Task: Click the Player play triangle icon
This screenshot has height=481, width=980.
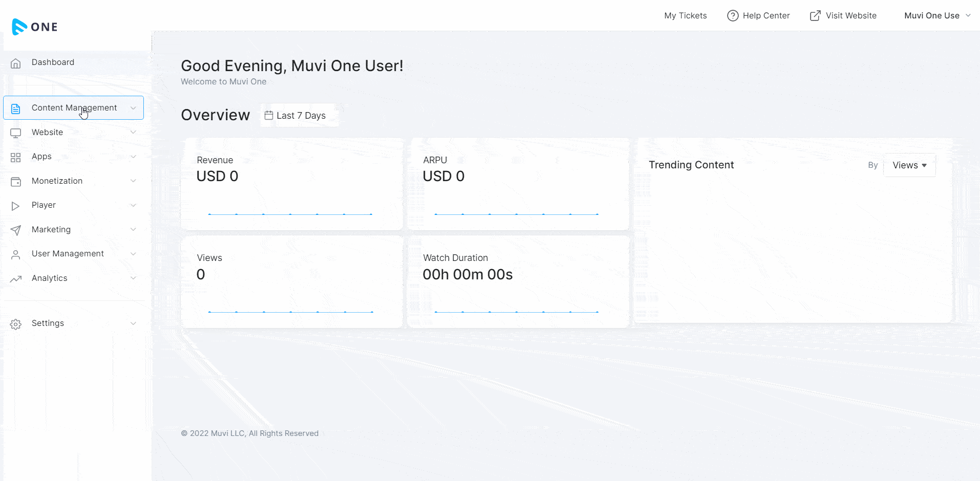Action: (x=16, y=206)
